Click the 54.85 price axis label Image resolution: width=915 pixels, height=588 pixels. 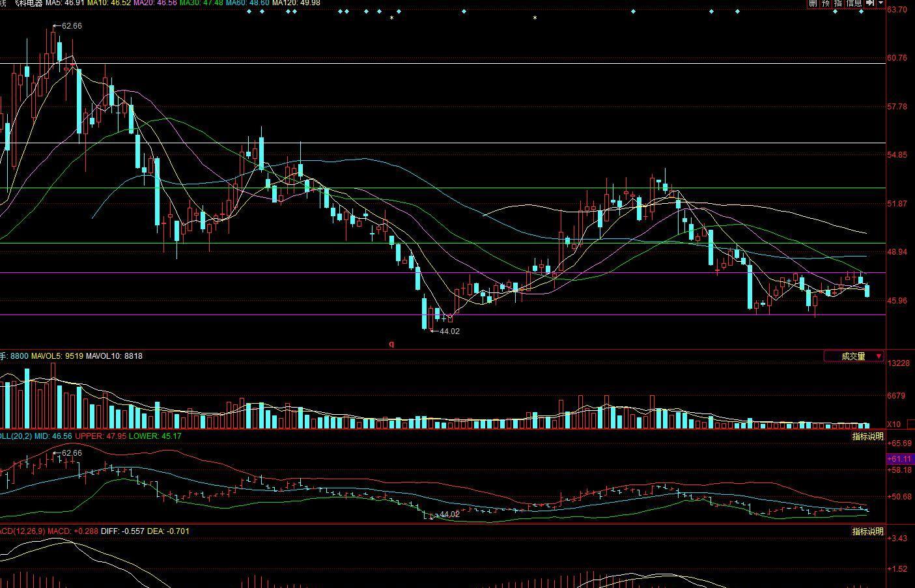tap(897, 155)
